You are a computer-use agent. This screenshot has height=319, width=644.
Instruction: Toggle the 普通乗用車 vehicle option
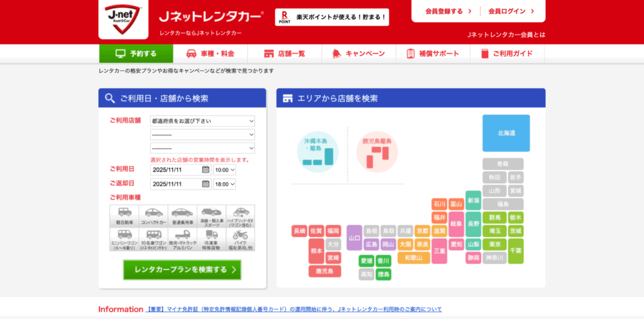click(x=182, y=216)
